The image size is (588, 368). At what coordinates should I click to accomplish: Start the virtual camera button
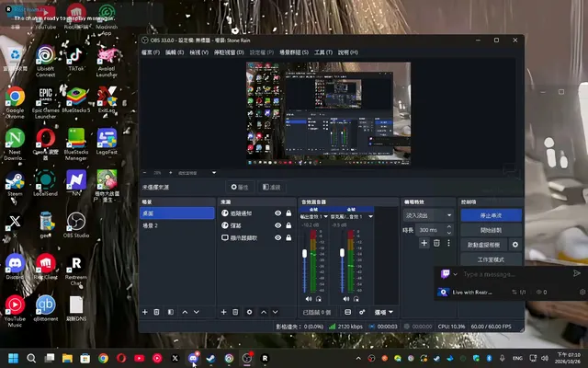click(484, 245)
